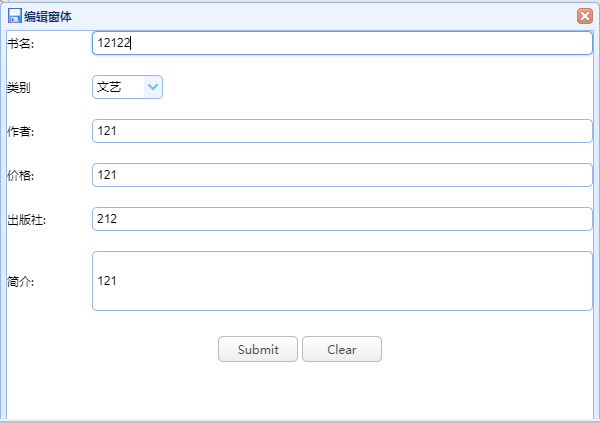This screenshot has width=600, height=423.
Task: Click the floppy disk icon in title bar
Action: pyautogui.click(x=15, y=16)
